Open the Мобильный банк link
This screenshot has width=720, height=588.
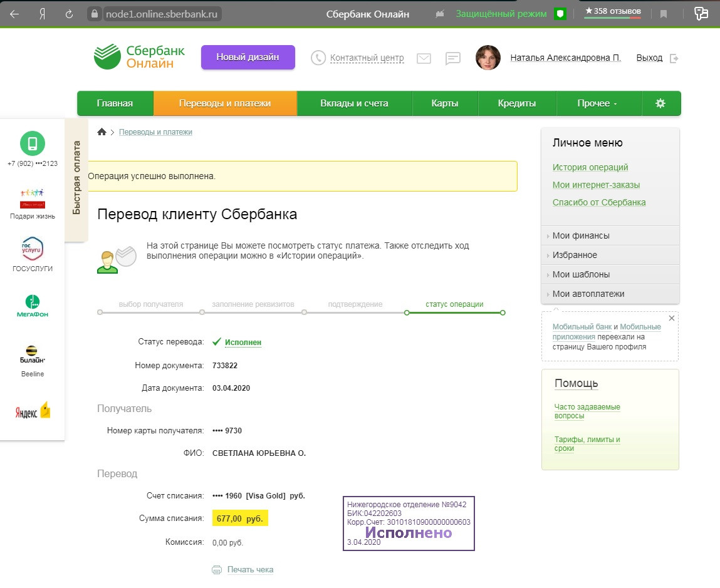coord(582,326)
